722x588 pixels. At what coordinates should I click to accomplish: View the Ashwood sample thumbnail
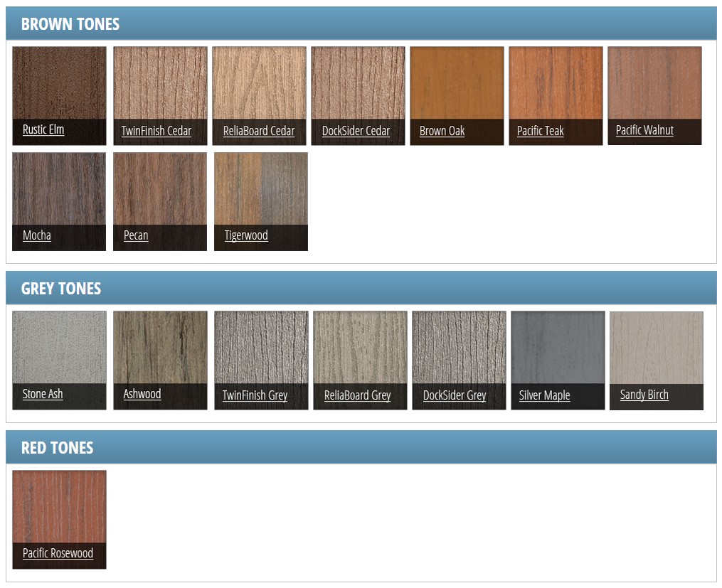point(160,346)
